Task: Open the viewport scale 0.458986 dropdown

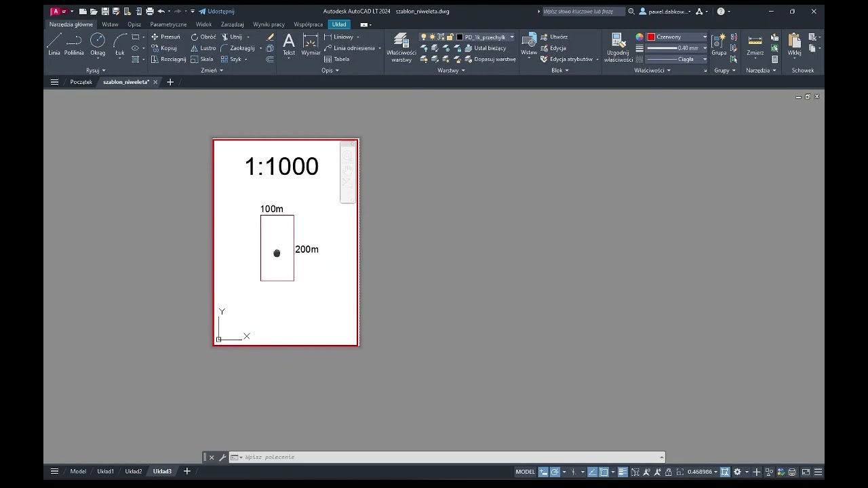Action: coord(703,472)
